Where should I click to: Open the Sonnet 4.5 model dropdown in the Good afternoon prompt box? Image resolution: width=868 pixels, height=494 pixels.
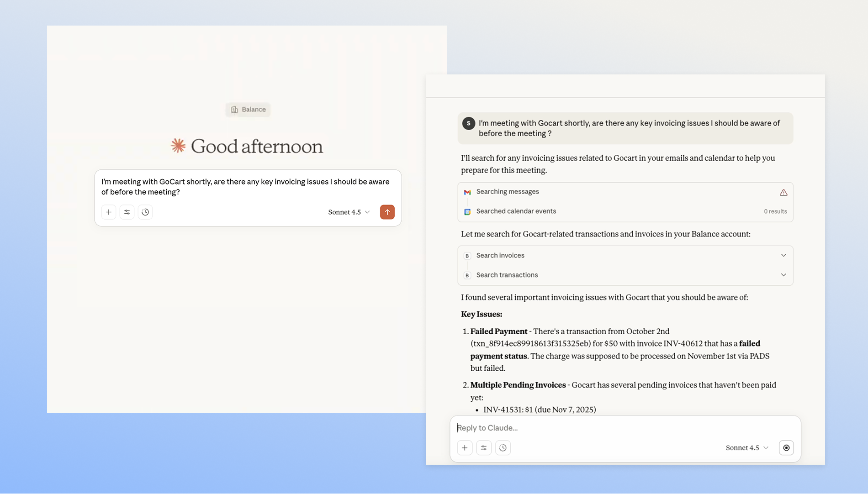coord(349,212)
